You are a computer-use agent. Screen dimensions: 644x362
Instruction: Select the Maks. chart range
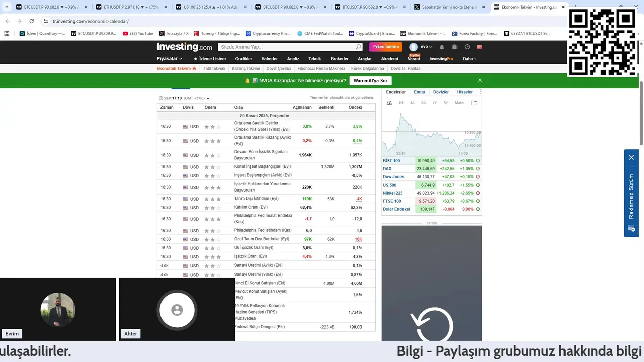(x=459, y=103)
